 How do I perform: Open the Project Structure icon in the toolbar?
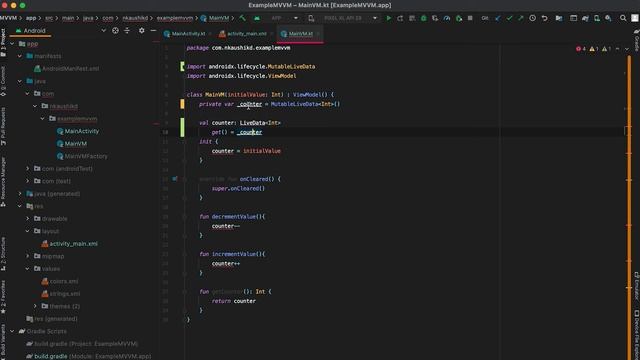[x=559, y=18]
